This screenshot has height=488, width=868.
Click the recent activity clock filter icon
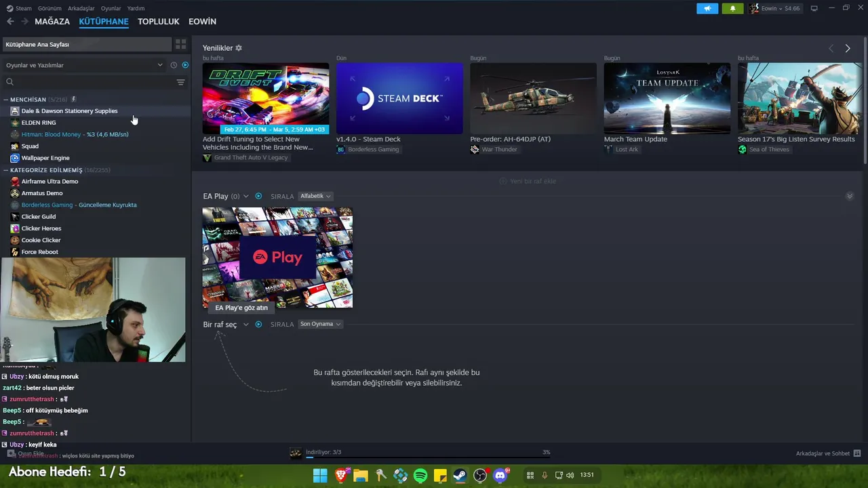tap(174, 65)
